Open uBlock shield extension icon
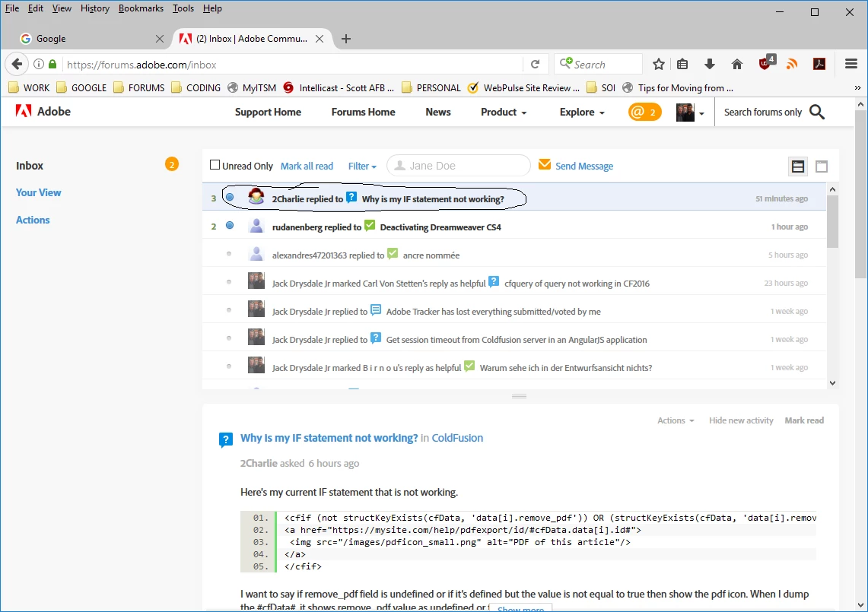Image resolution: width=868 pixels, height=612 pixels. pos(766,63)
